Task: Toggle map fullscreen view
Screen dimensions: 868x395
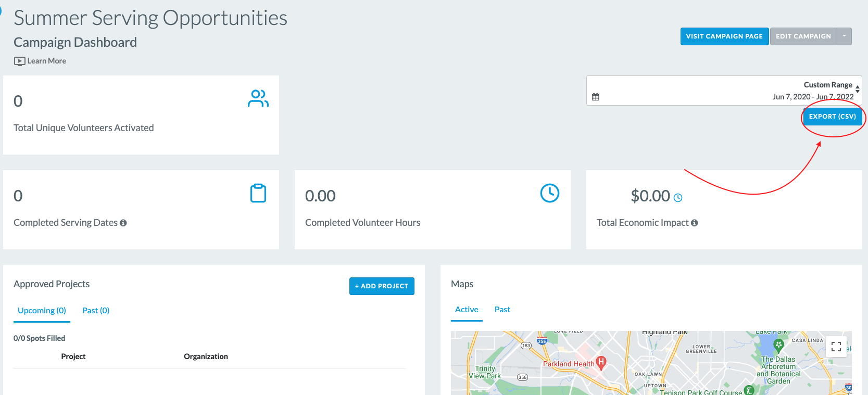Action: coord(836,347)
